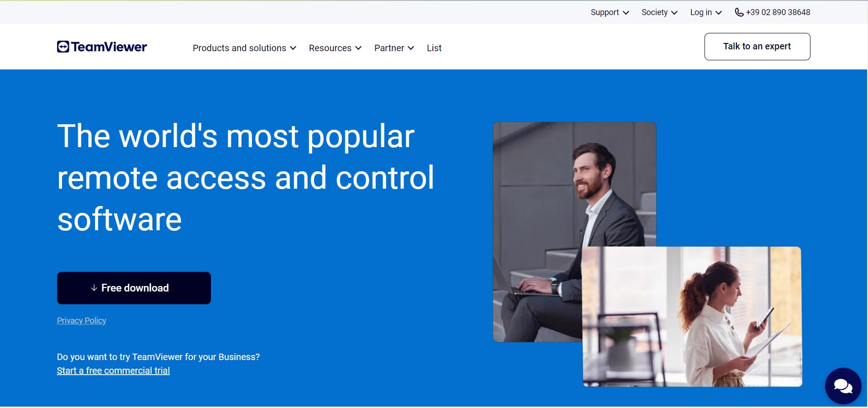This screenshot has width=868, height=408.
Task: Select the List menu item
Action: (434, 48)
